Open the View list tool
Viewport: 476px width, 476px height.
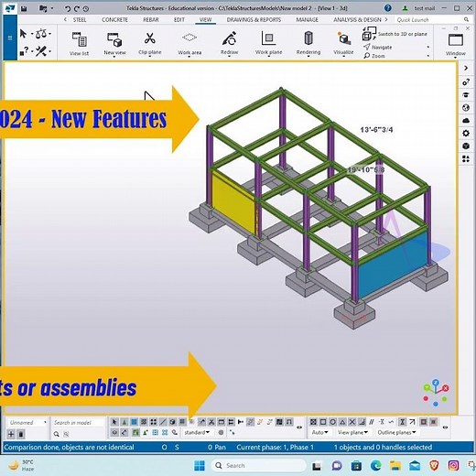[80, 44]
